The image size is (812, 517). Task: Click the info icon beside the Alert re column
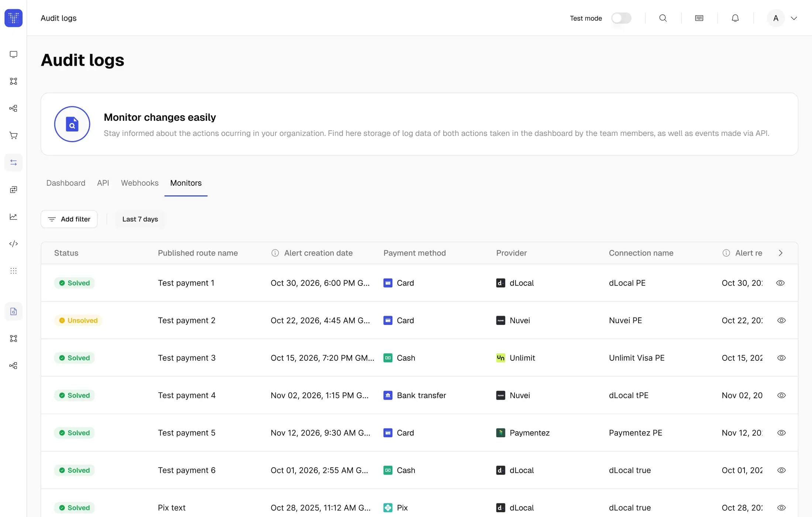(x=726, y=253)
